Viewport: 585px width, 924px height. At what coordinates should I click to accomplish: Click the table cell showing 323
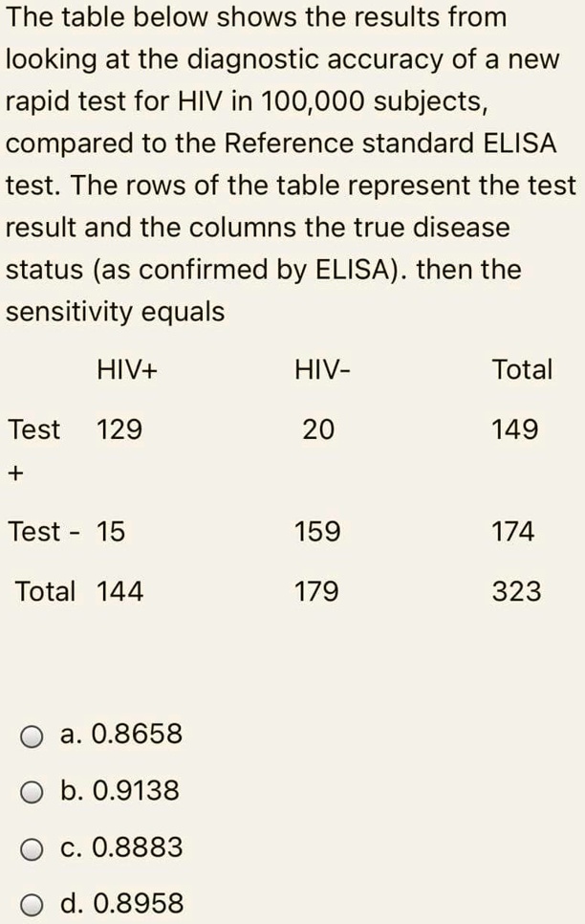pyautogui.click(x=516, y=591)
